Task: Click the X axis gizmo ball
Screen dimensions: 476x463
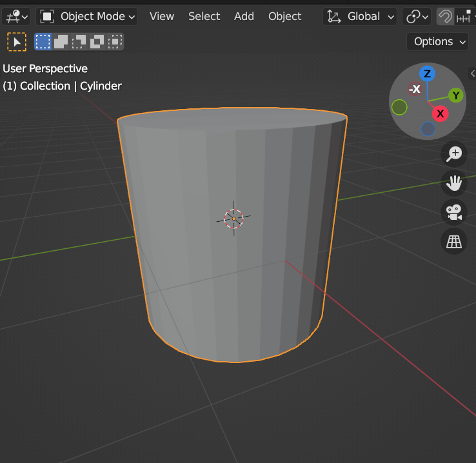Action: pyautogui.click(x=440, y=113)
